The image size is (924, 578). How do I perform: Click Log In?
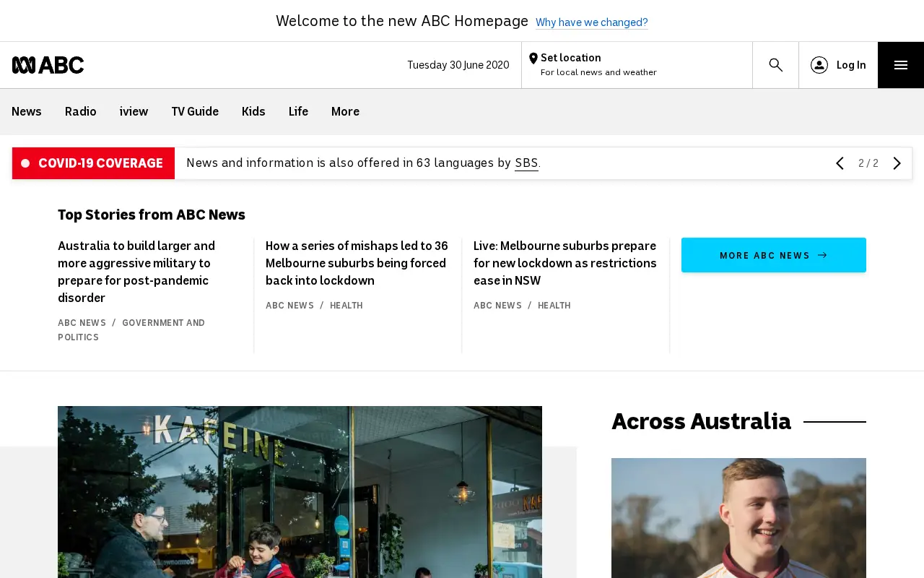(x=851, y=65)
